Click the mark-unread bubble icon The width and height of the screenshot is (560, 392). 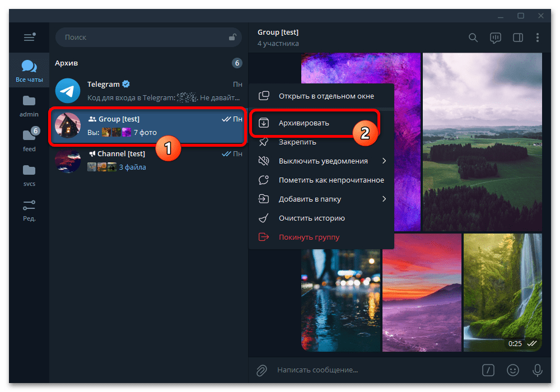(264, 180)
